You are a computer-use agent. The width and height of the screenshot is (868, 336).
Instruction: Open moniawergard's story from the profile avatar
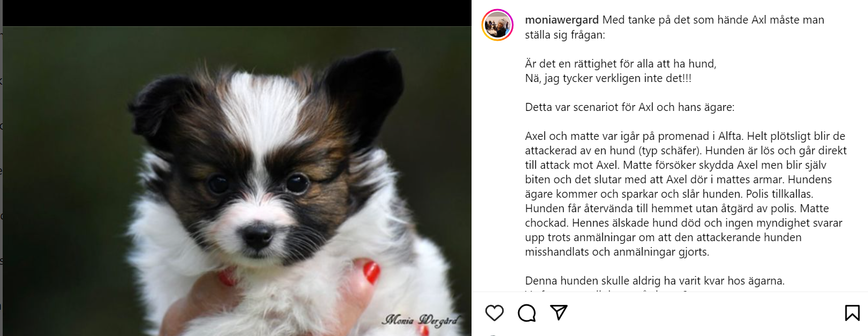click(x=498, y=25)
